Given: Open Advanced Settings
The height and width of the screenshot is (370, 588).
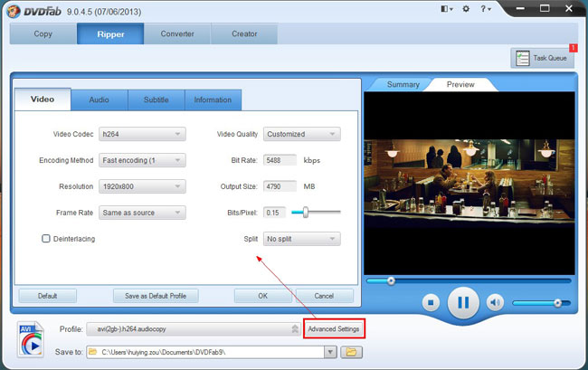Looking at the screenshot, I should click(x=334, y=328).
